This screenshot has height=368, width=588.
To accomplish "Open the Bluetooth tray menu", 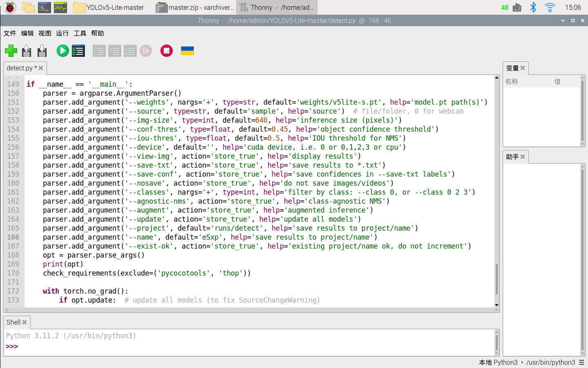I will click(x=533, y=7).
